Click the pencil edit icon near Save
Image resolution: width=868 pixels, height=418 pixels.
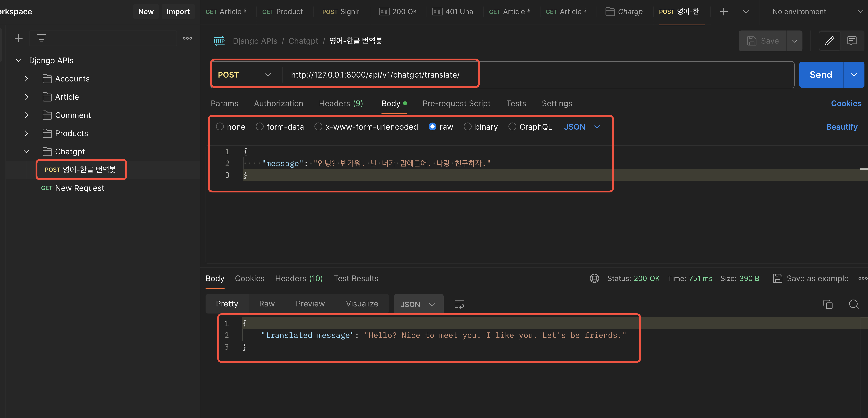830,41
